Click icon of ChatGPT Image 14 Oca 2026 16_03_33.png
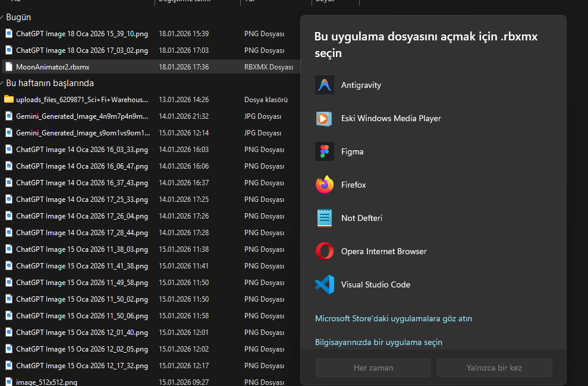The height and width of the screenshot is (386, 588). (x=9, y=150)
